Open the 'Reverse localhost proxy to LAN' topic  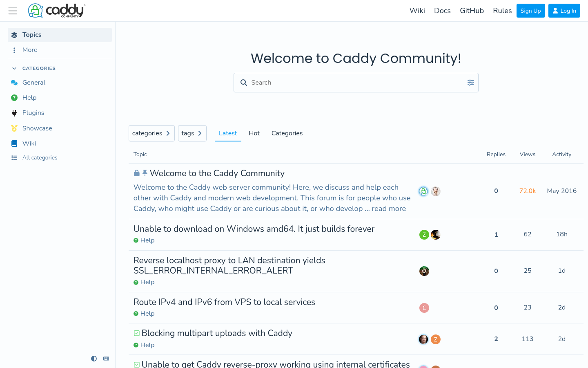tap(229, 265)
